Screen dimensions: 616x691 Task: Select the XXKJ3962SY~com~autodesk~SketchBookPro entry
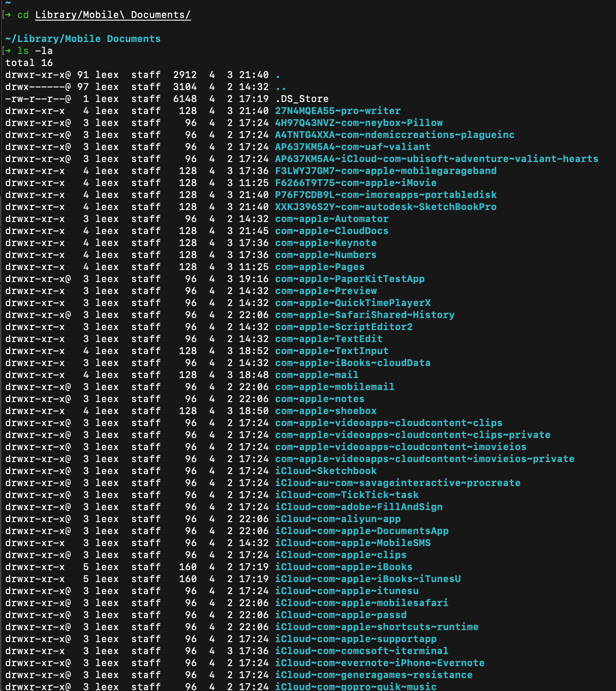(386, 207)
